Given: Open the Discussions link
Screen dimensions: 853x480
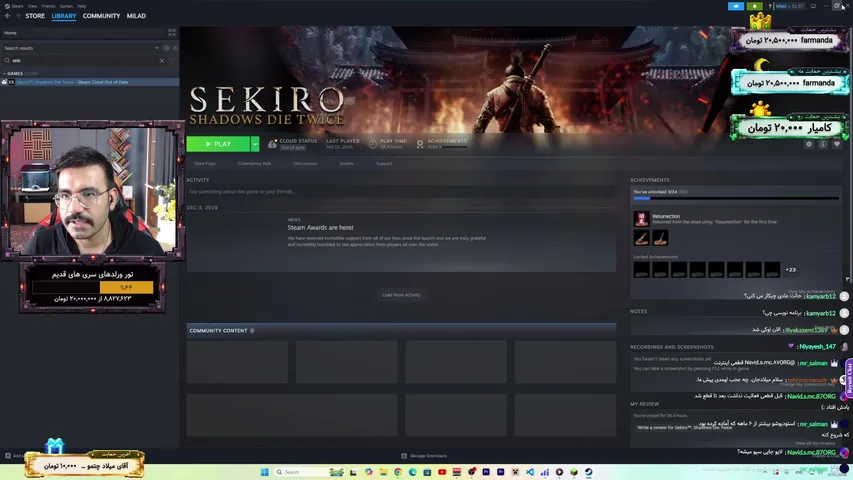Looking at the screenshot, I should 305,164.
